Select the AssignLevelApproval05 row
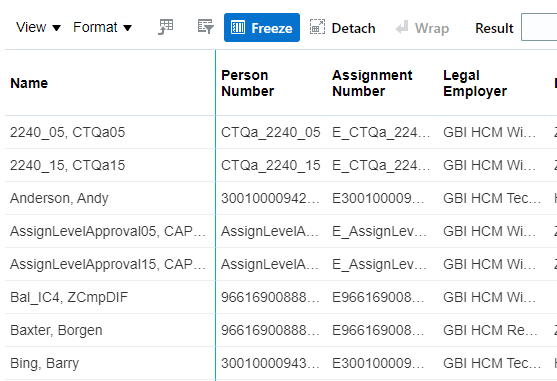Viewport: 557px width, 381px height. pyautogui.click(x=281, y=231)
